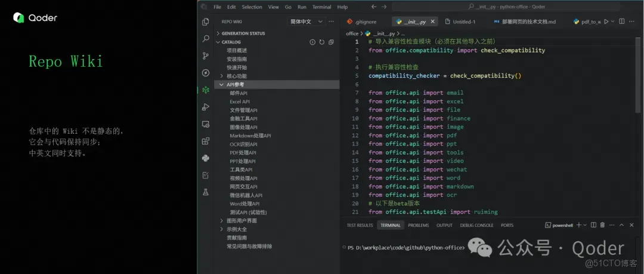Split the terminal panel
This screenshot has height=274, width=644.
[x=593, y=225]
